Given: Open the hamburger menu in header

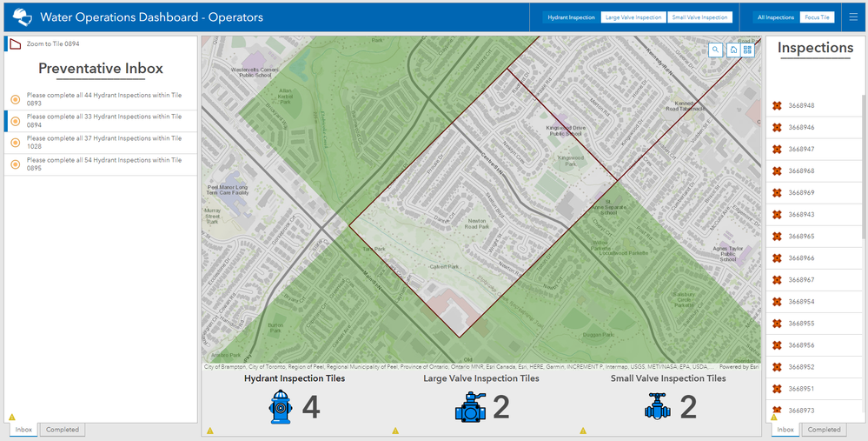Looking at the screenshot, I should (853, 17).
